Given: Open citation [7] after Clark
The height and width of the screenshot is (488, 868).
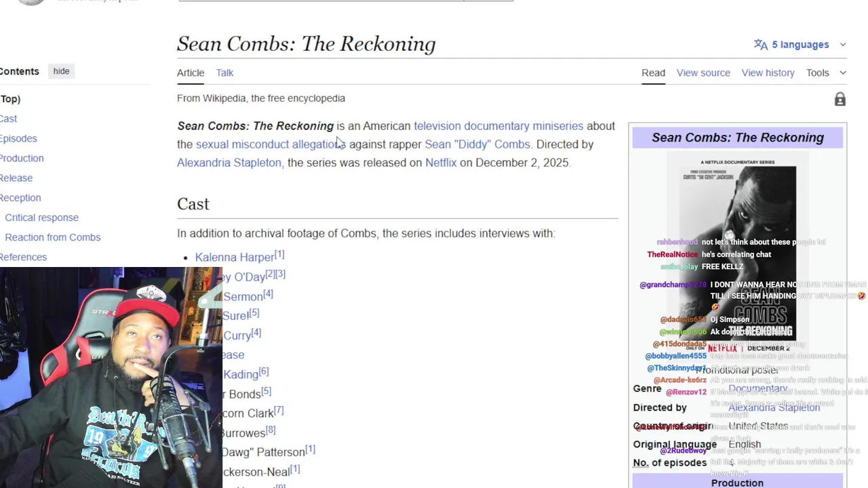Looking at the screenshot, I should (x=279, y=411).
